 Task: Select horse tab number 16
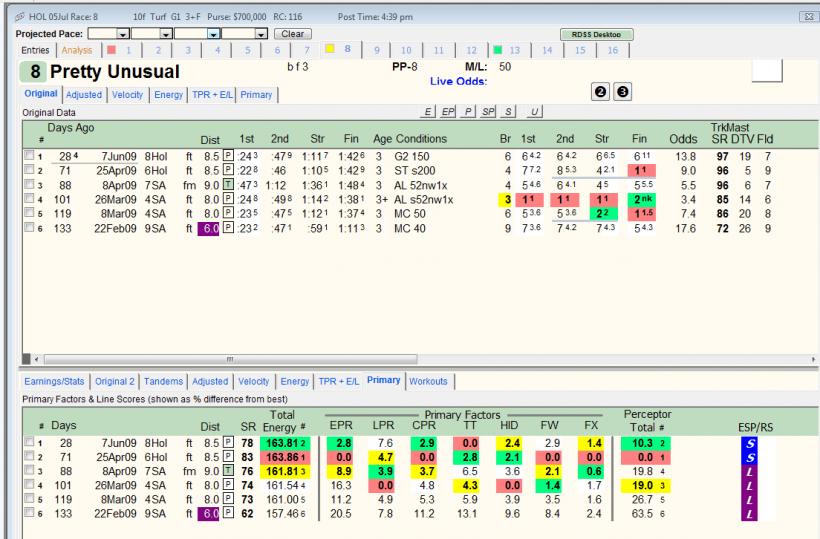[612, 50]
